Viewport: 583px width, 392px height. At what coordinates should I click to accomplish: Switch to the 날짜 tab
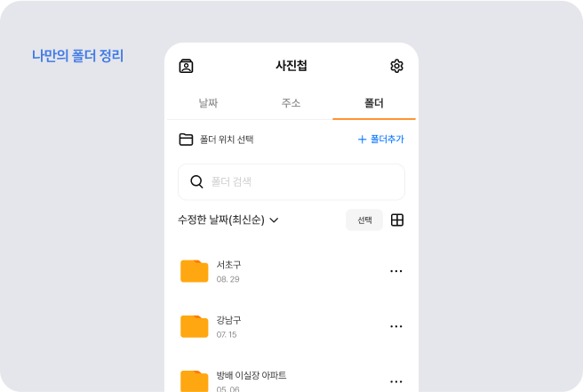tap(208, 103)
